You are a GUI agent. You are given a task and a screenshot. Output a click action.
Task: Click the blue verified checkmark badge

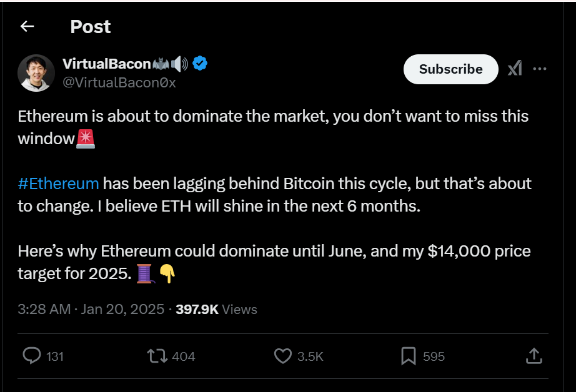(200, 63)
